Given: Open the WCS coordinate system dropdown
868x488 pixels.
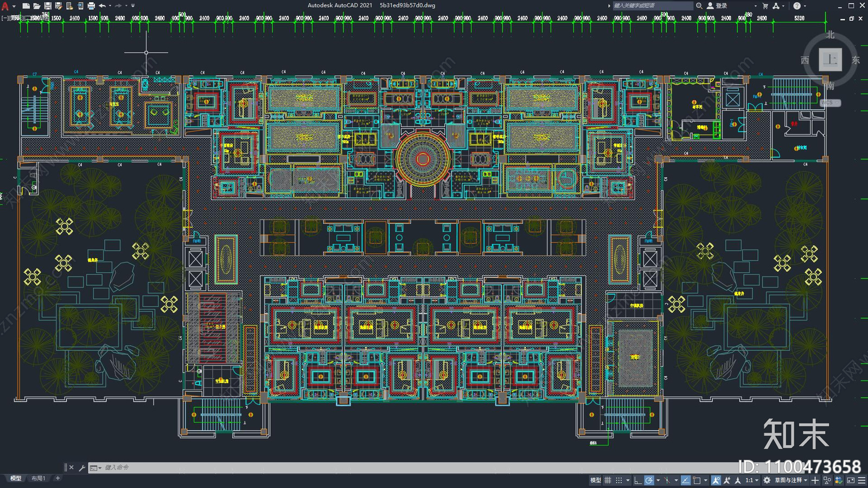Looking at the screenshot, I should (x=830, y=102).
